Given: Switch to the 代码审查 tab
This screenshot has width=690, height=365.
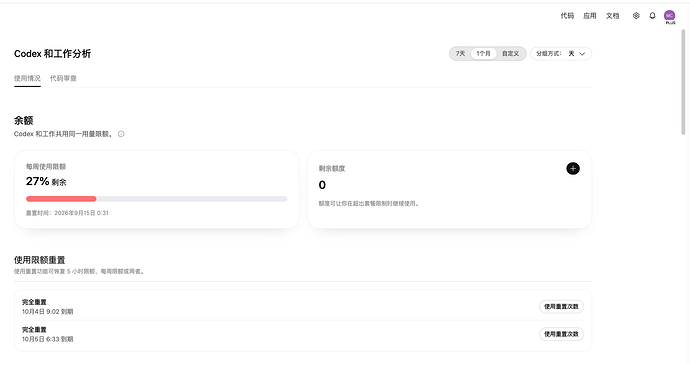Looking at the screenshot, I should pos(63,78).
